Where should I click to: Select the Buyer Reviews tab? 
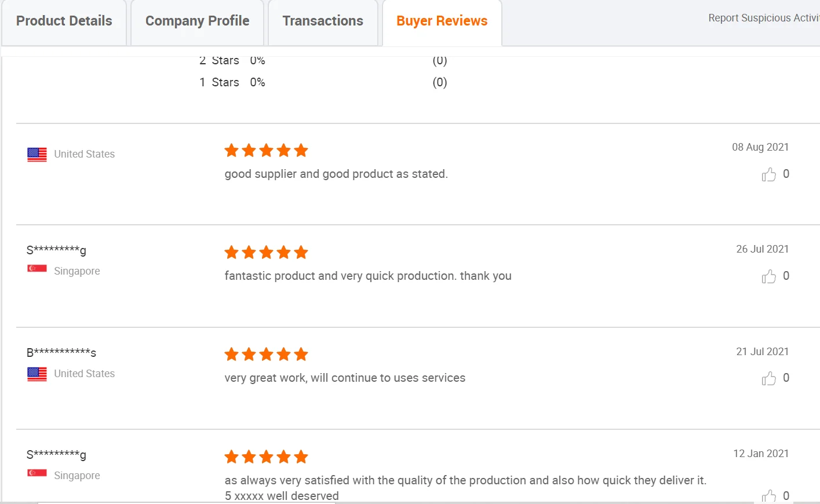(x=442, y=21)
